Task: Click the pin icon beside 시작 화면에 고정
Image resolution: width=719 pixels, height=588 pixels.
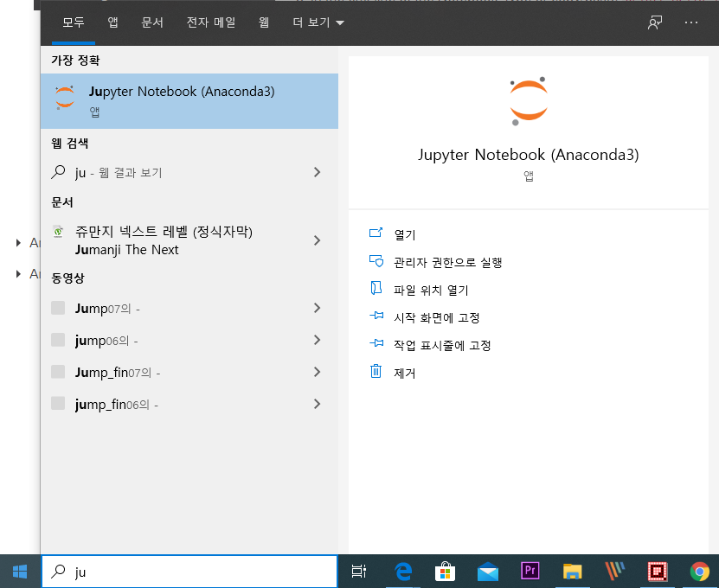Action: coord(376,316)
